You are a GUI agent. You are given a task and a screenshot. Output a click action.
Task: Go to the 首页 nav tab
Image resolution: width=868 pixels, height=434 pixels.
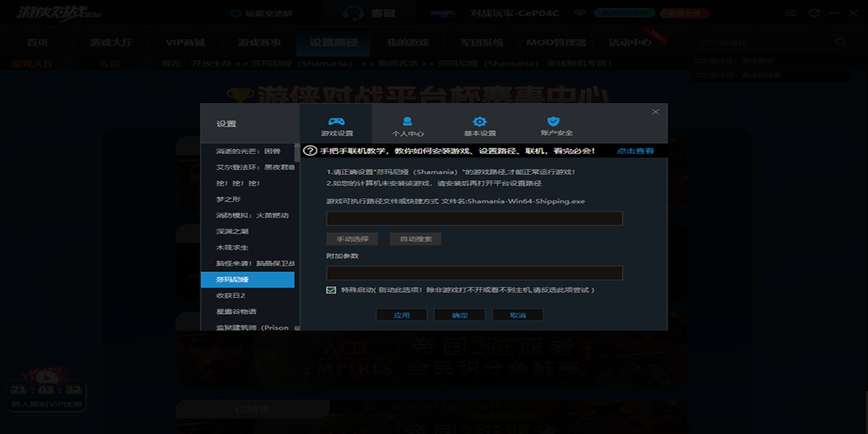coord(37,43)
